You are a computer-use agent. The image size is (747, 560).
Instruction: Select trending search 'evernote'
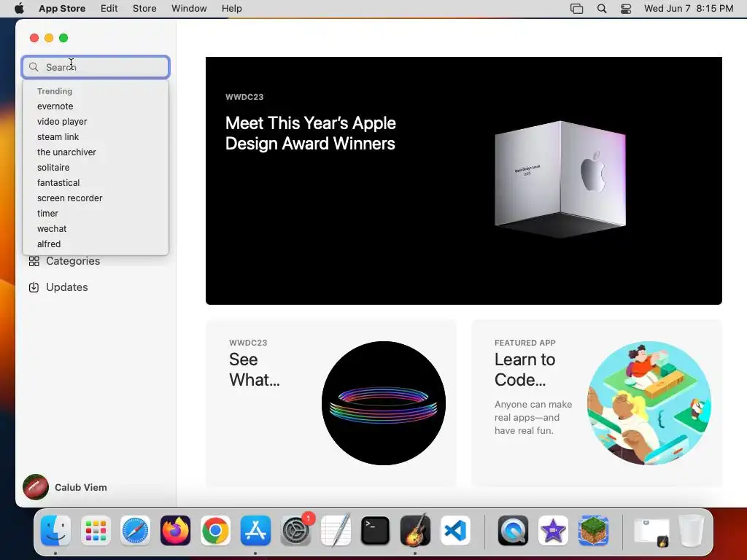(55, 106)
